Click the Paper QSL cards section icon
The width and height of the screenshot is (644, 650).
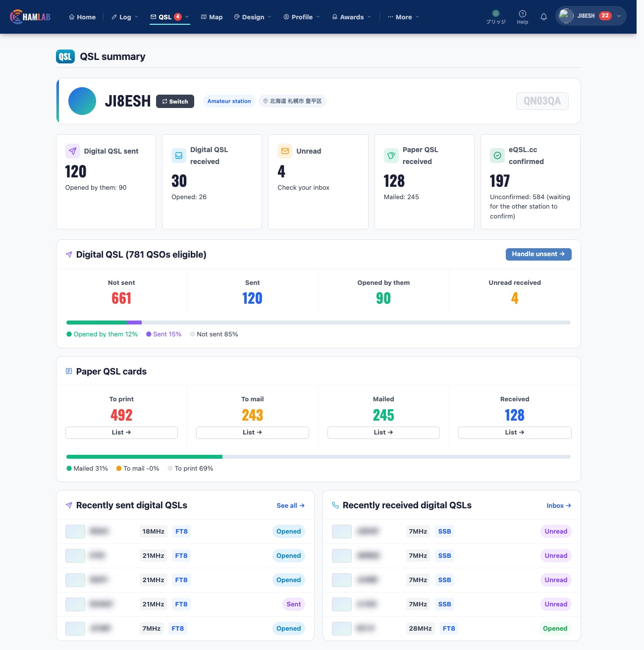(x=69, y=371)
